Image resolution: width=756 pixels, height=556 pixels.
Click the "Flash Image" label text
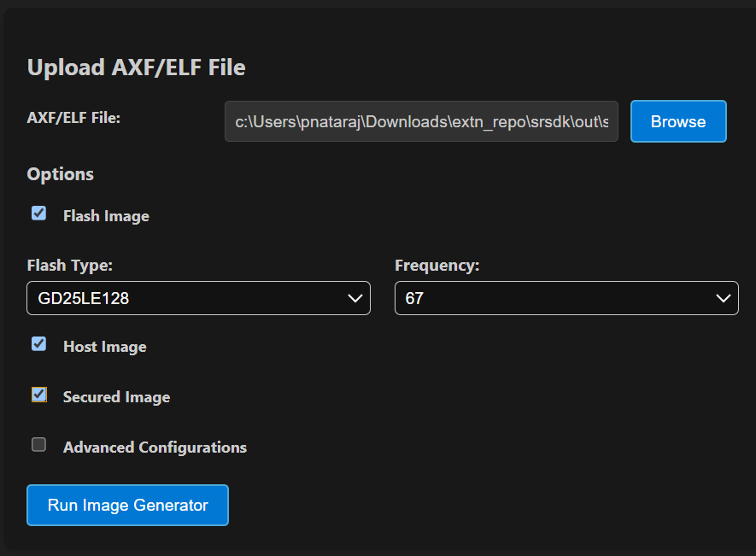(x=106, y=216)
